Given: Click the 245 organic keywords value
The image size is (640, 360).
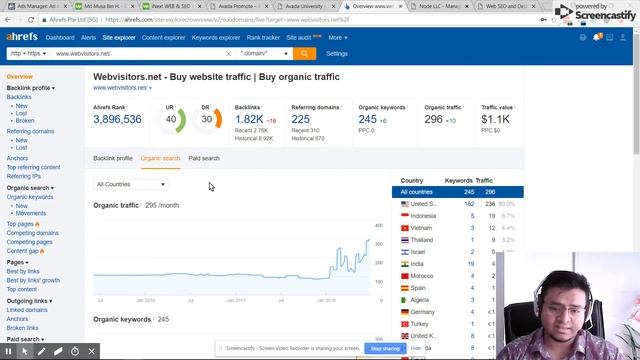Looking at the screenshot, I should (x=367, y=119).
